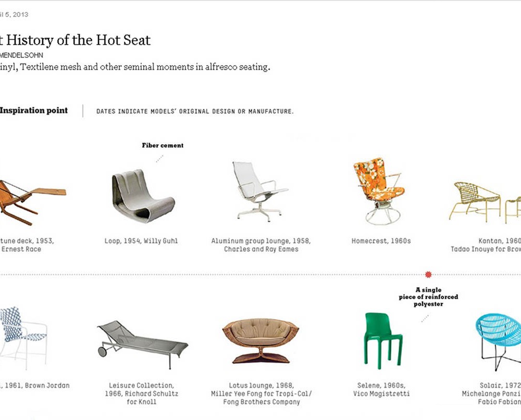This screenshot has width=521, height=420.
Task: Click the "Loop, 1954, Willy Guhl" caption
Action: point(141,241)
